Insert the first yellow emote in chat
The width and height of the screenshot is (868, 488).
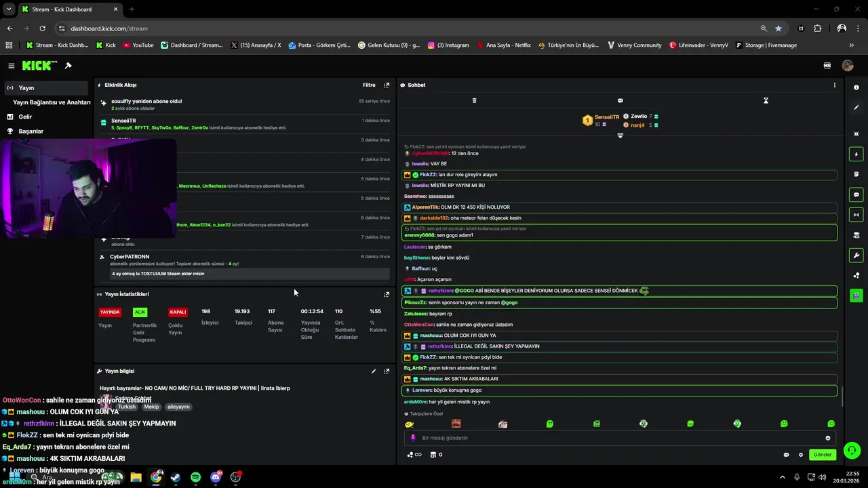click(x=409, y=424)
